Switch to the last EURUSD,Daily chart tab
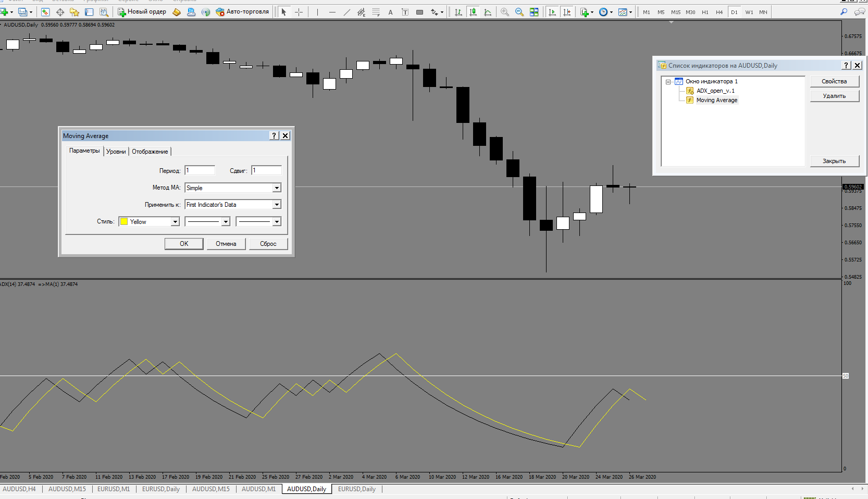Screen dimensions: 868x499 click(x=357, y=489)
